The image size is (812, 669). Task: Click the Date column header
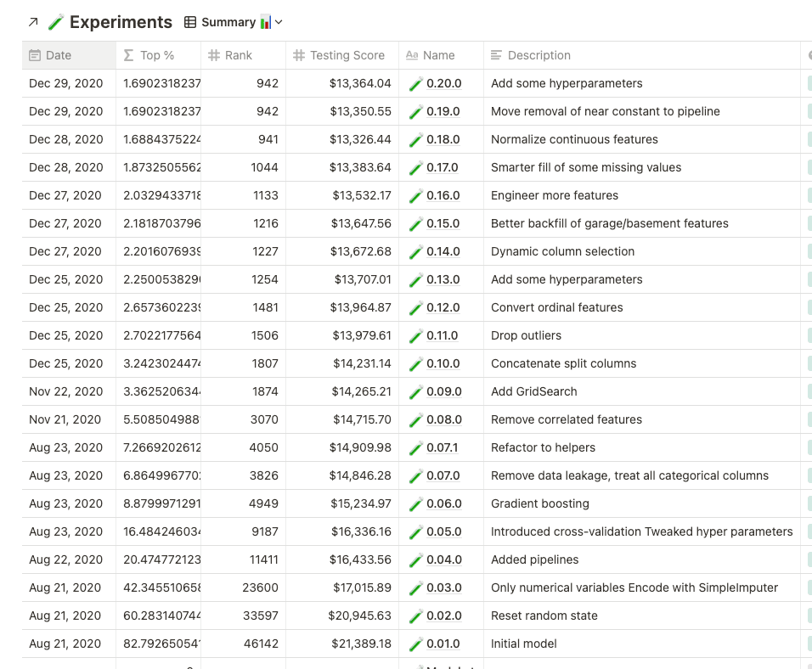[69, 55]
